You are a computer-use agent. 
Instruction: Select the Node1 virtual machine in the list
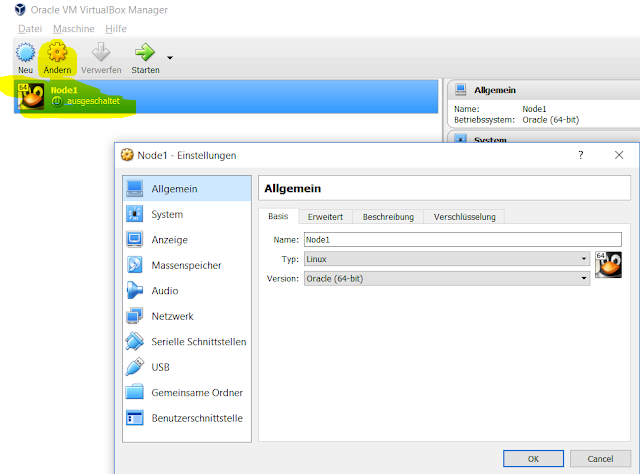click(x=226, y=96)
